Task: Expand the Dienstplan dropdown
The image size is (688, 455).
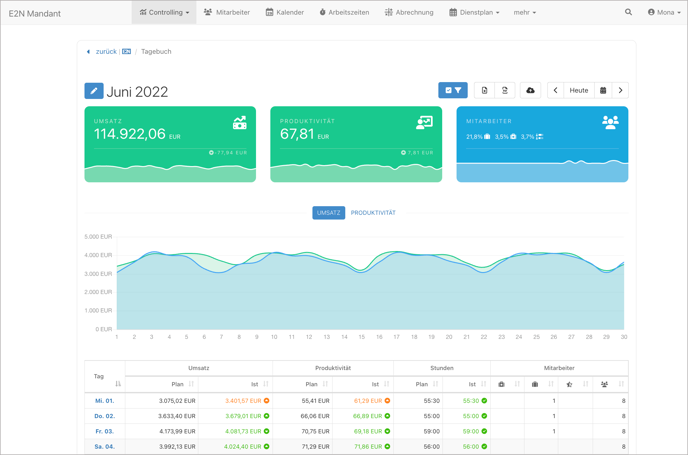Action: pyautogui.click(x=474, y=12)
